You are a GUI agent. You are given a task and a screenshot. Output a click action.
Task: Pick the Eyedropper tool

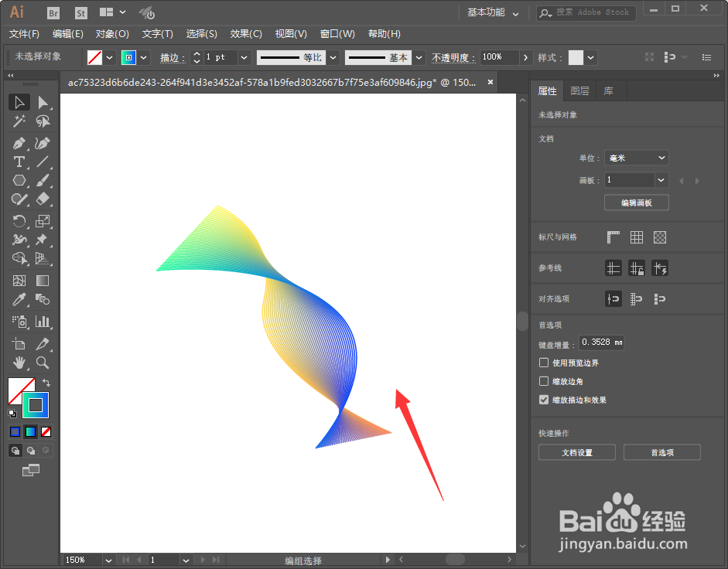click(x=19, y=300)
